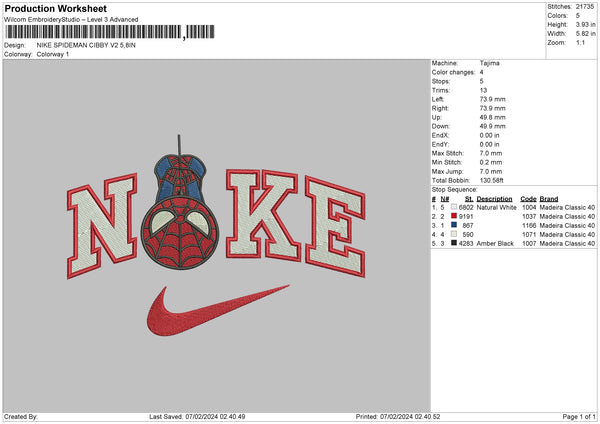Click code 1037 in stop sequence
Viewport: 600px width, 424px height.
click(529, 217)
